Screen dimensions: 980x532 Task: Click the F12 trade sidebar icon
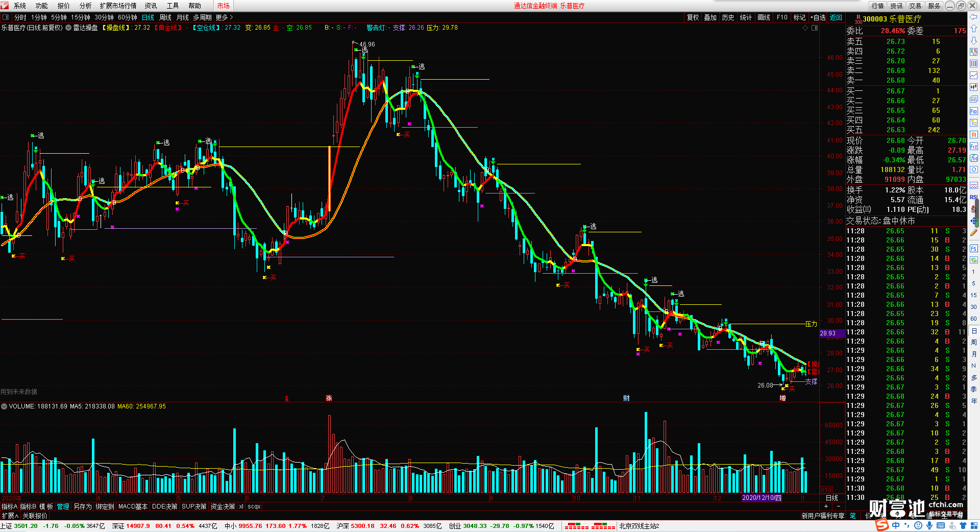[x=974, y=147]
